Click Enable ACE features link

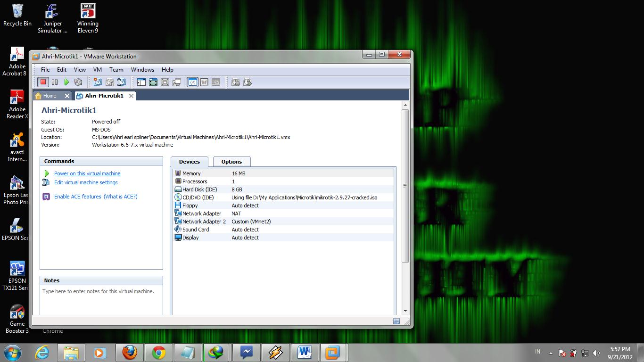78,197
